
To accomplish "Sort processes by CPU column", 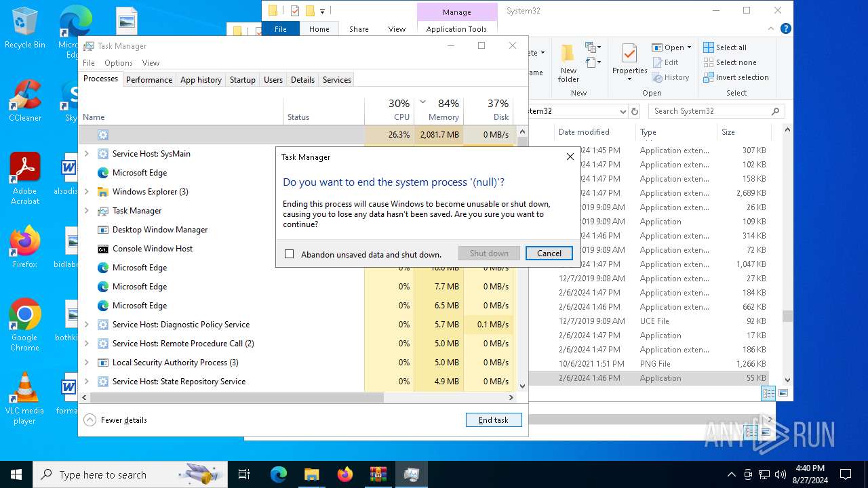I will click(389, 110).
